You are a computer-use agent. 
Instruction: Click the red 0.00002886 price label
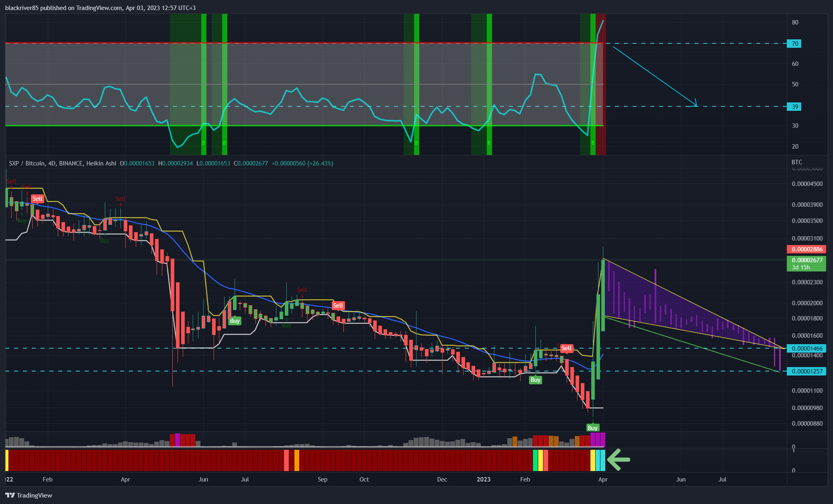tap(806, 249)
